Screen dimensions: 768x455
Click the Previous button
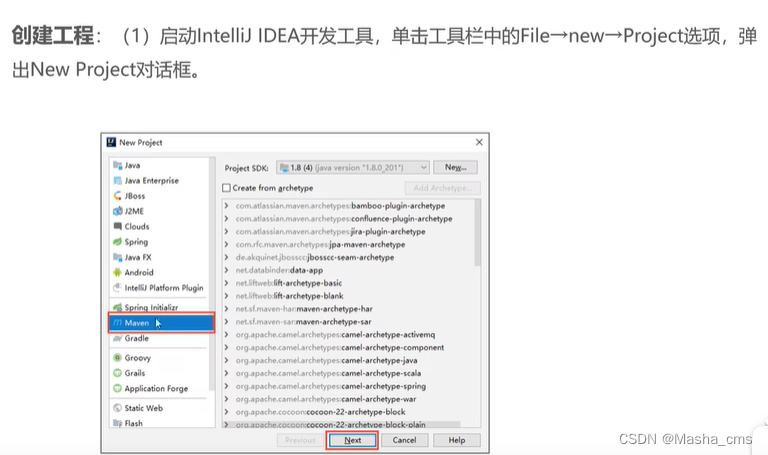click(x=300, y=440)
